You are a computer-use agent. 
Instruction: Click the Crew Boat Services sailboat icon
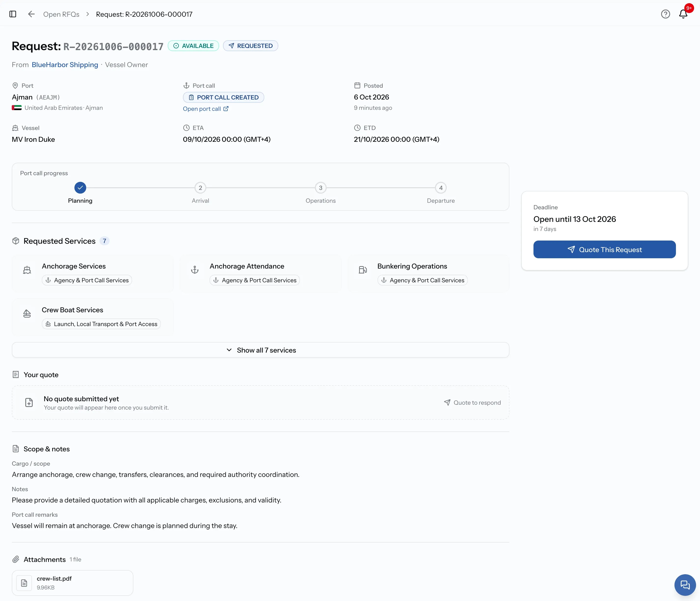27,314
